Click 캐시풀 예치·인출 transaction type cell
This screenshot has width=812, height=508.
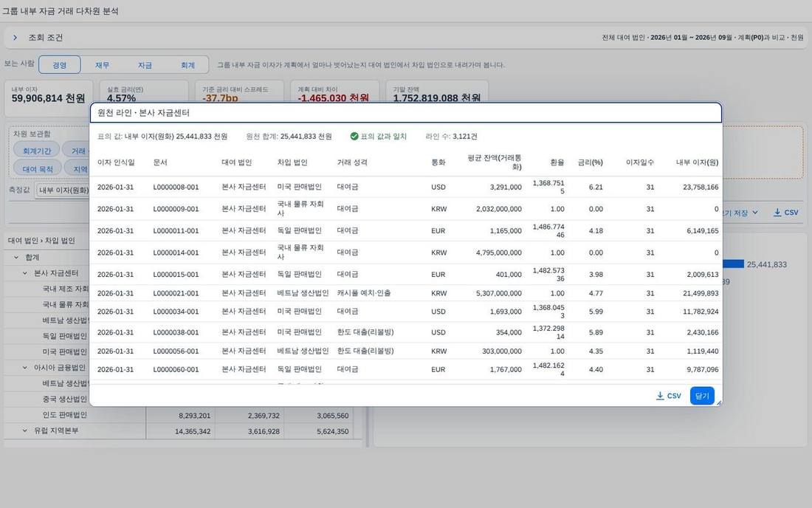click(x=363, y=293)
